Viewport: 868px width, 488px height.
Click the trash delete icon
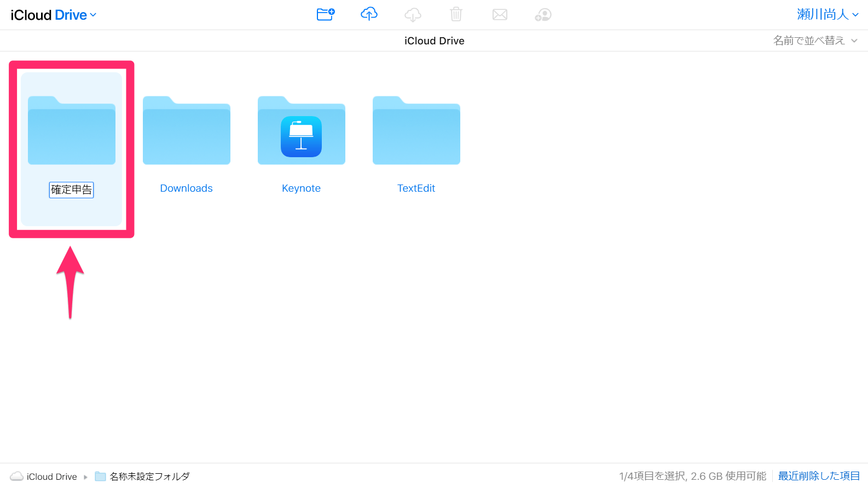click(456, 14)
